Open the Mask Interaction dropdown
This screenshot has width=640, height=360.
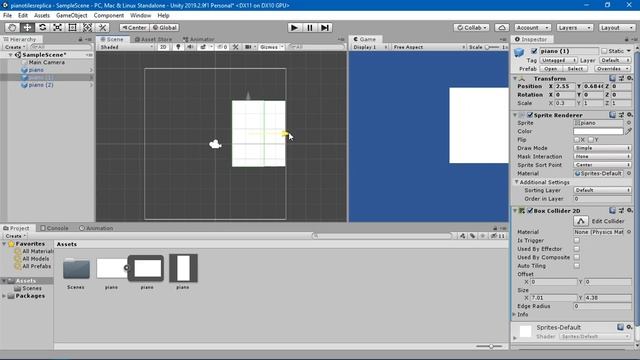pyautogui.click(x=602, y=156)
